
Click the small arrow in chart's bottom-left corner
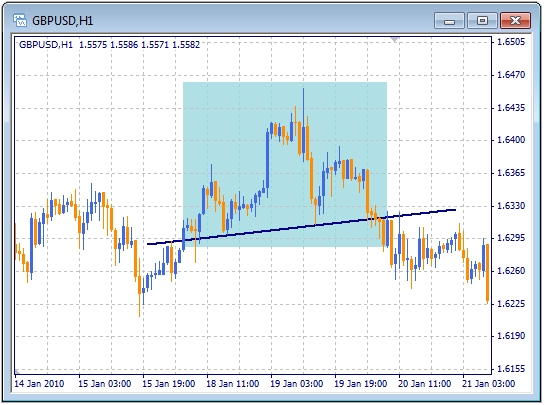click(17, 372)
